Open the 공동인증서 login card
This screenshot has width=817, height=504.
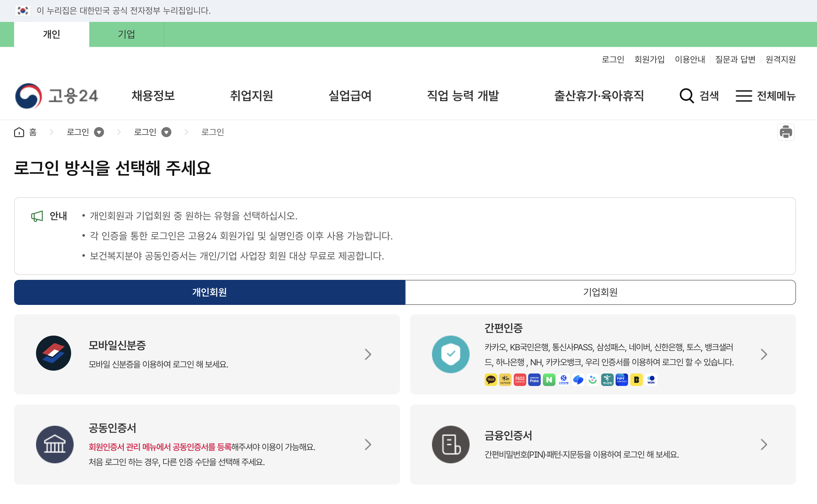(207, 445)
